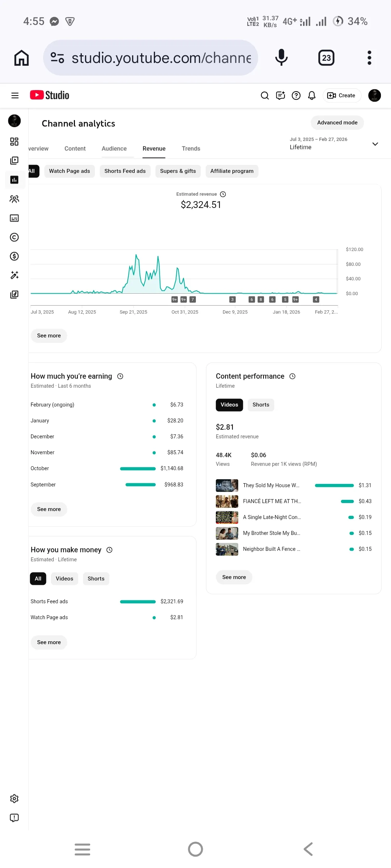
Task: Open the browser three-dot overflow menu
Action: click(x=369, y=58)
